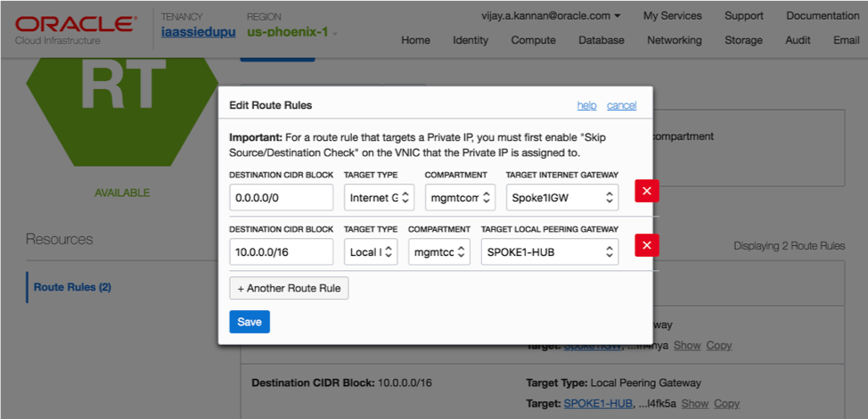Go to the Compute menu
868x419 pixels.
click(x=534, y=40)
